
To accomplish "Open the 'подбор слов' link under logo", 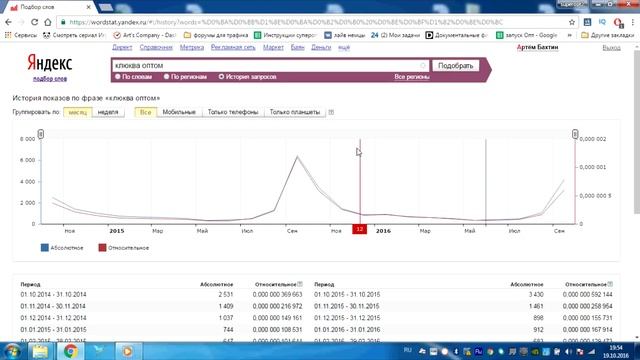I will click(x=50, y=79).
